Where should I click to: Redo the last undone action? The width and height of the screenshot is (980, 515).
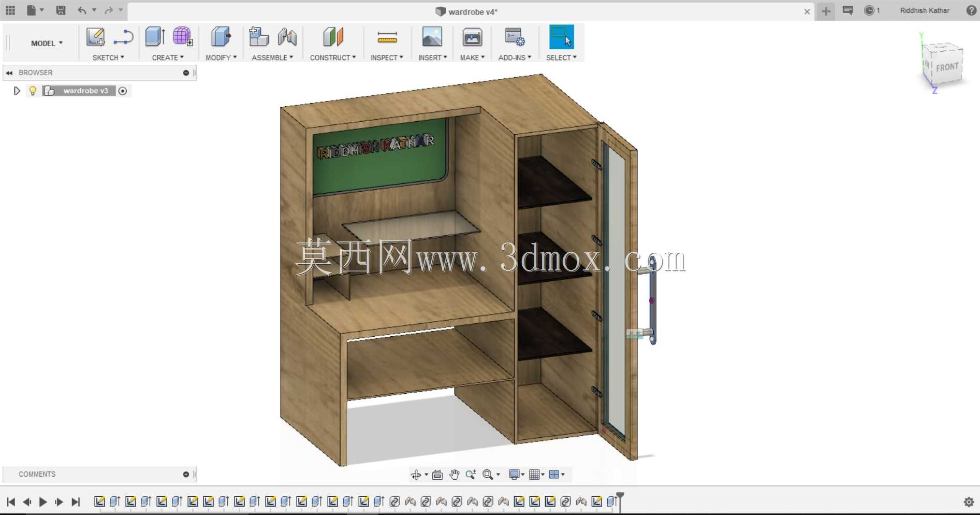(x=109, y=10)
